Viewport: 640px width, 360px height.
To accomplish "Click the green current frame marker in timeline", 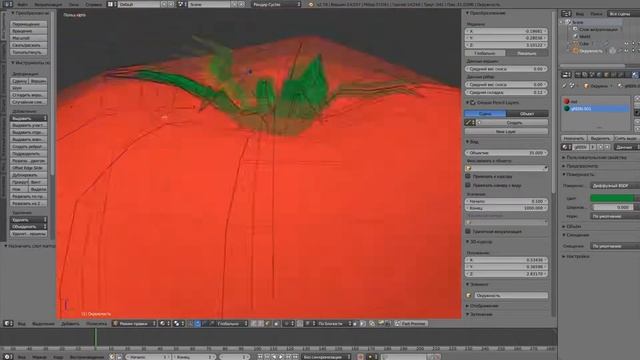I will 96,338.
